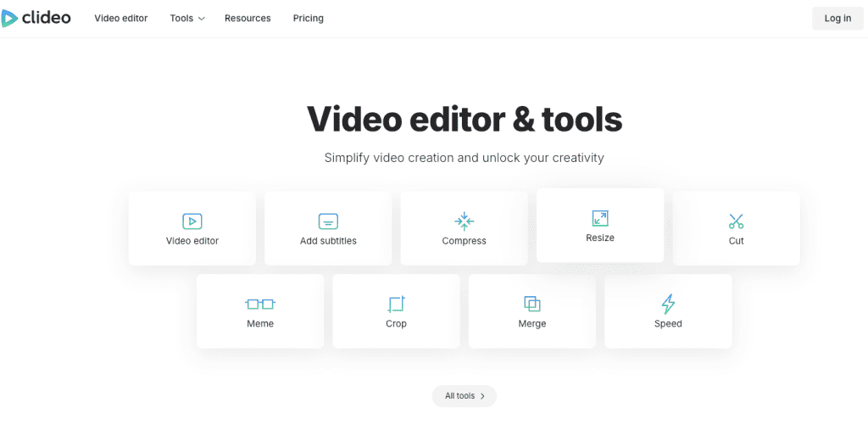This screenshot has height=425, width=868.
Task: Expand the Tools dropdown in navigation
Action: pos(186,18)
